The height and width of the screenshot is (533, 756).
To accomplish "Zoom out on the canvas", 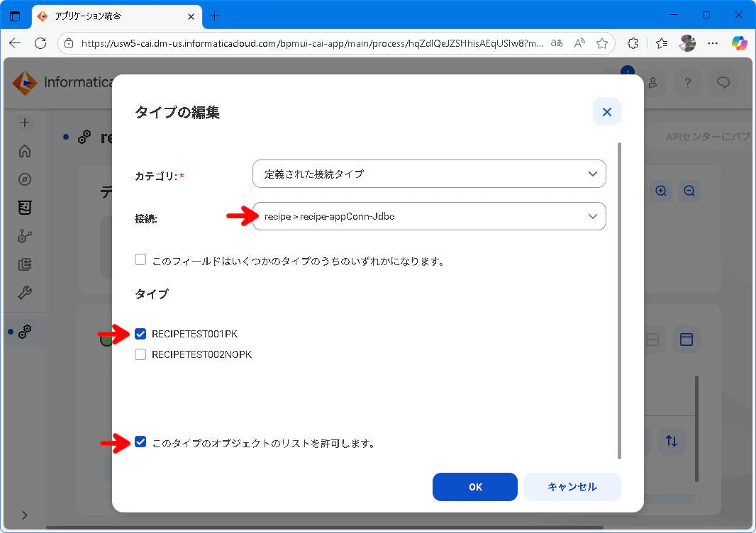I will tap(689, 191).
